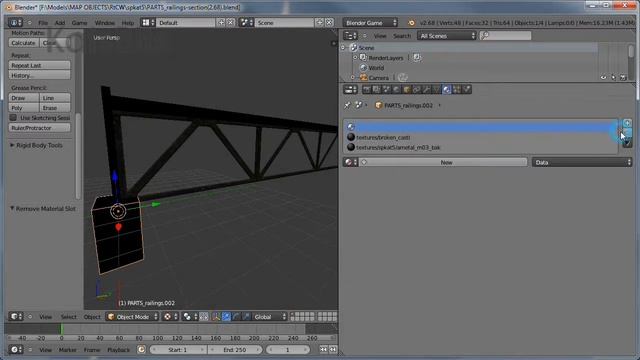640x360 pixels.
Task: Click the Blender logo in info header
Action: pyautogui.click(x=411, y=23)
